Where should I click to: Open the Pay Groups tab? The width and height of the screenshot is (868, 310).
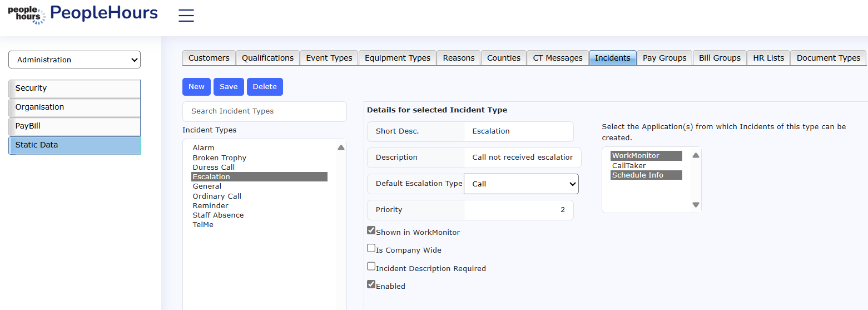pos(664,58)
